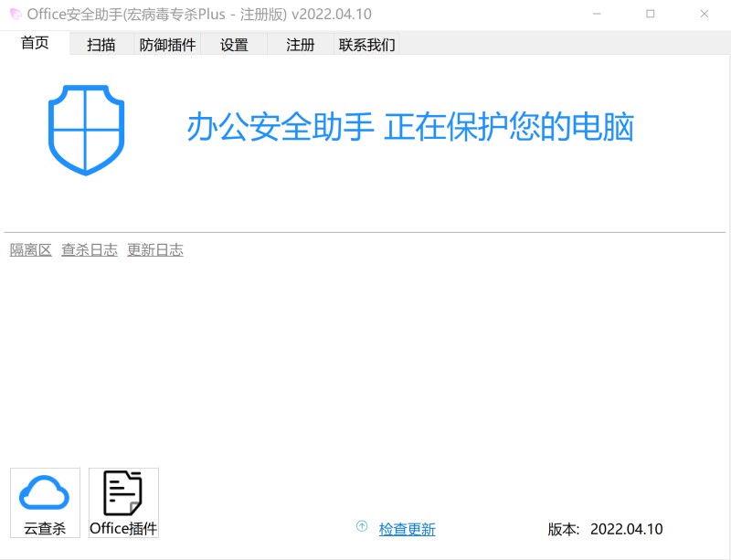Click the 云查杀 text label
Viewport: 731px width, 560px height.
point(43,529)
